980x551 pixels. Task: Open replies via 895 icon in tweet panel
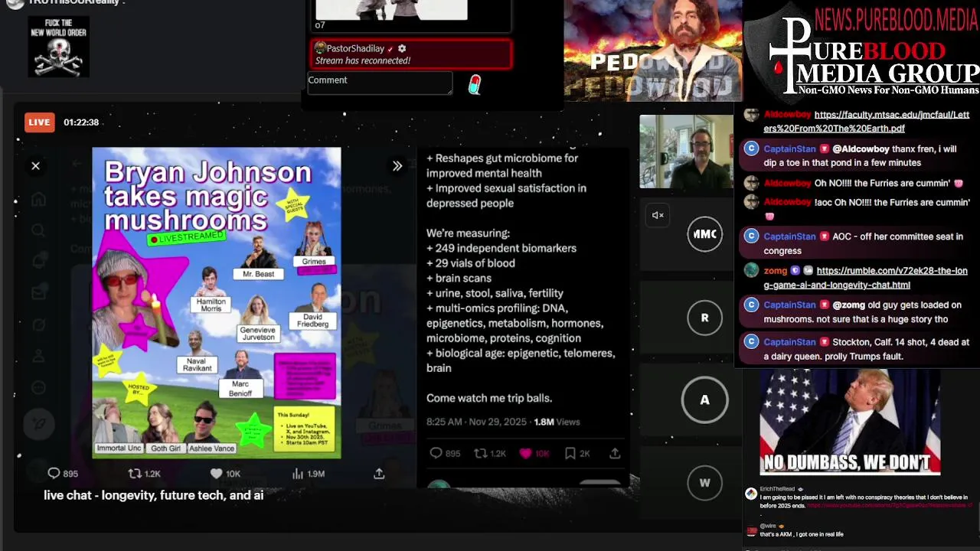pyautogui.click(x=445, y=454)
